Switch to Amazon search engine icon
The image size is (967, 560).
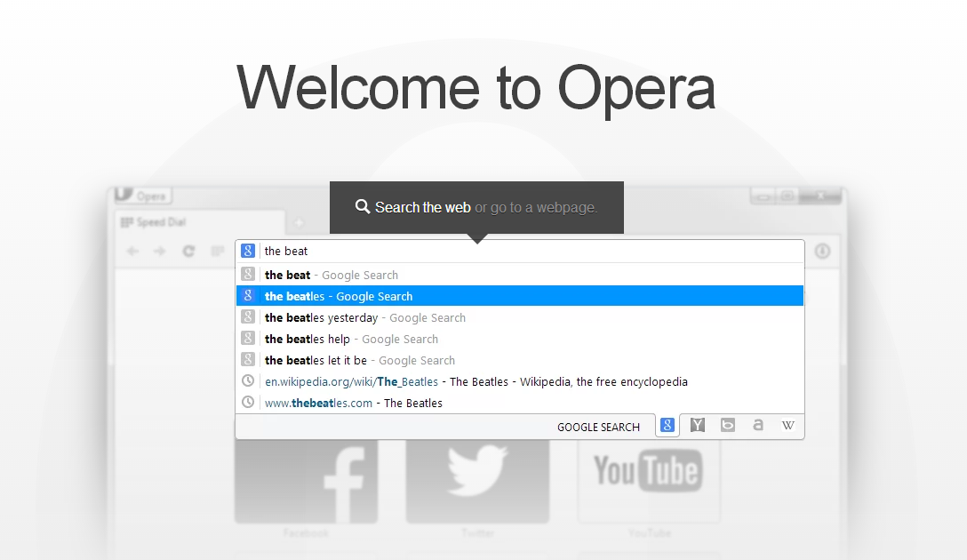click(758, 425)
